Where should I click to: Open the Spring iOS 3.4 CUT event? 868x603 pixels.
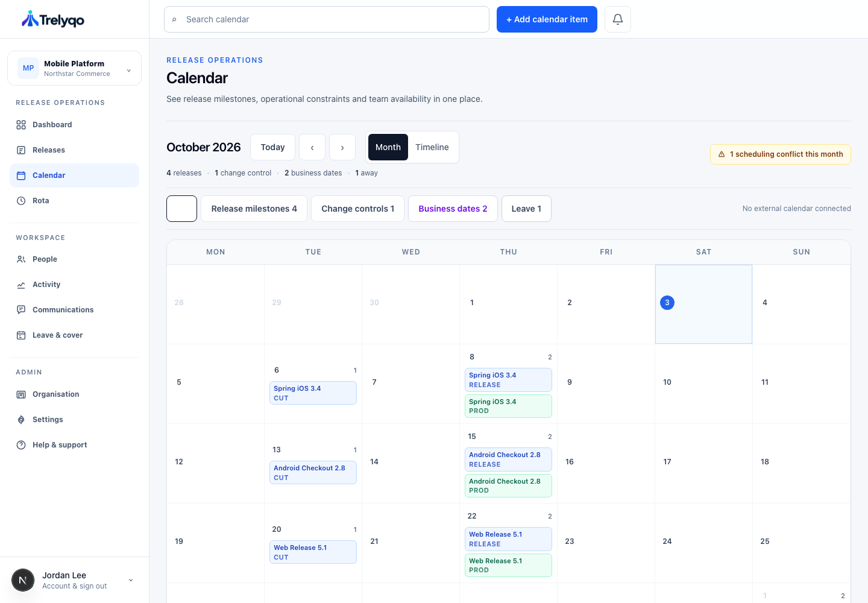(313, 393)
